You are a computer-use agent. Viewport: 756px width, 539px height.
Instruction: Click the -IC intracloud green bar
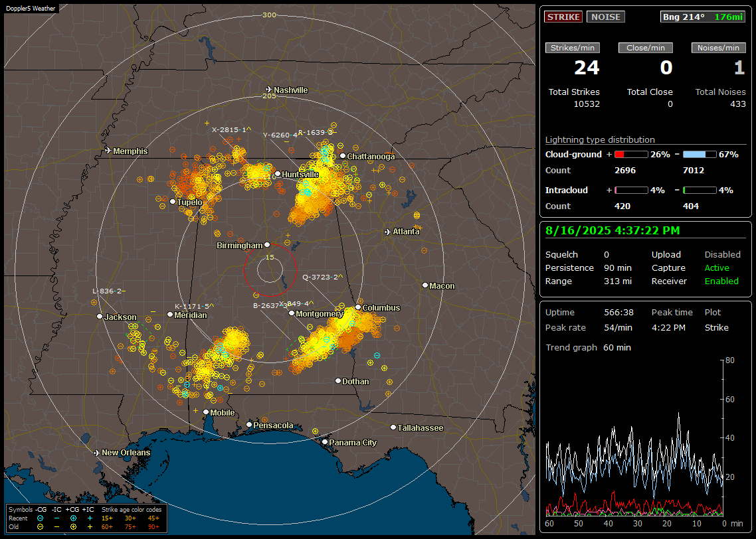pyautogui.click(x=700, y=191)
